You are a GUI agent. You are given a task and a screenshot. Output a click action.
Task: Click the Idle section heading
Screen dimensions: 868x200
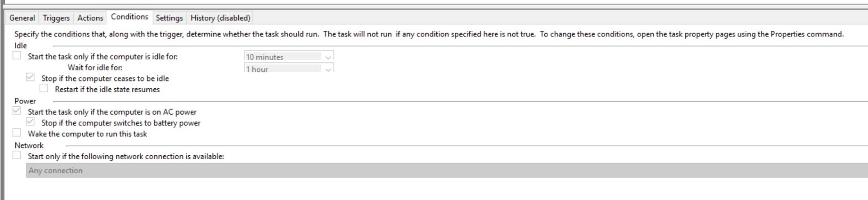21,46
